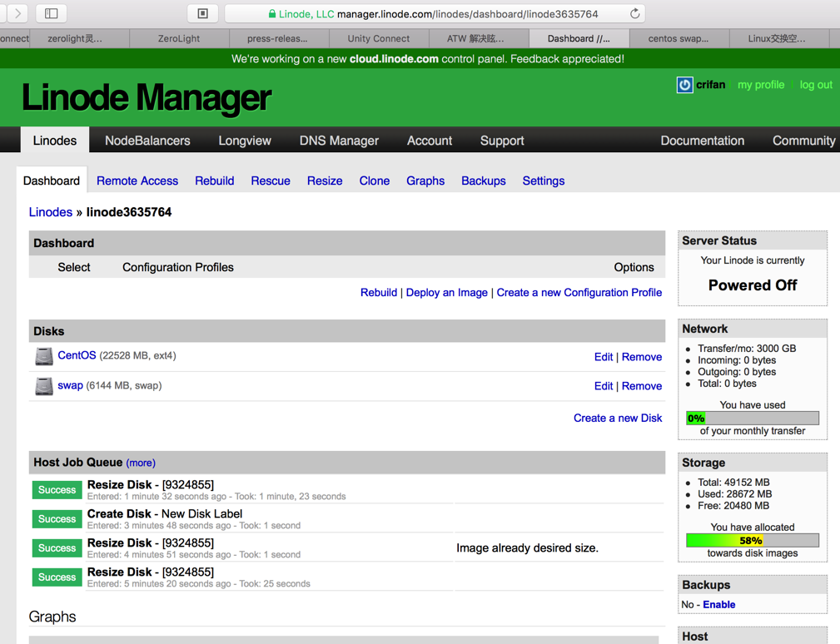Open the Host Job Queue (more) link

pyautogui.click(x=141, y=463)
